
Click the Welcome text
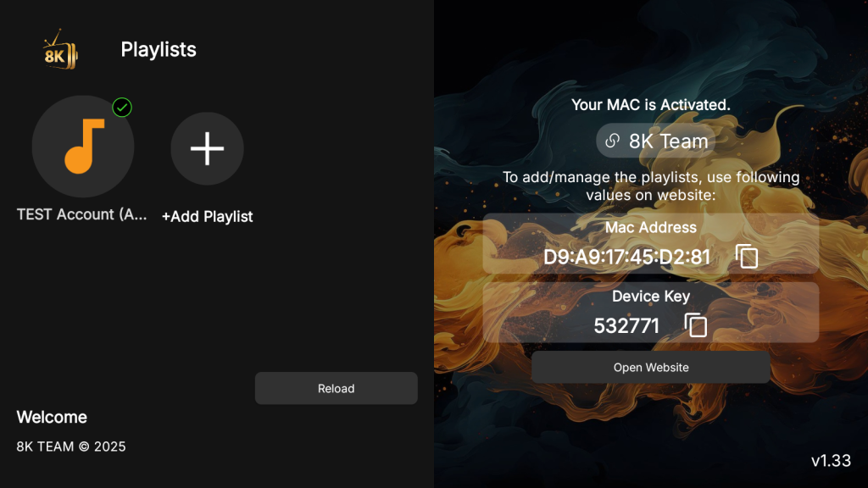tap(52, 417)
